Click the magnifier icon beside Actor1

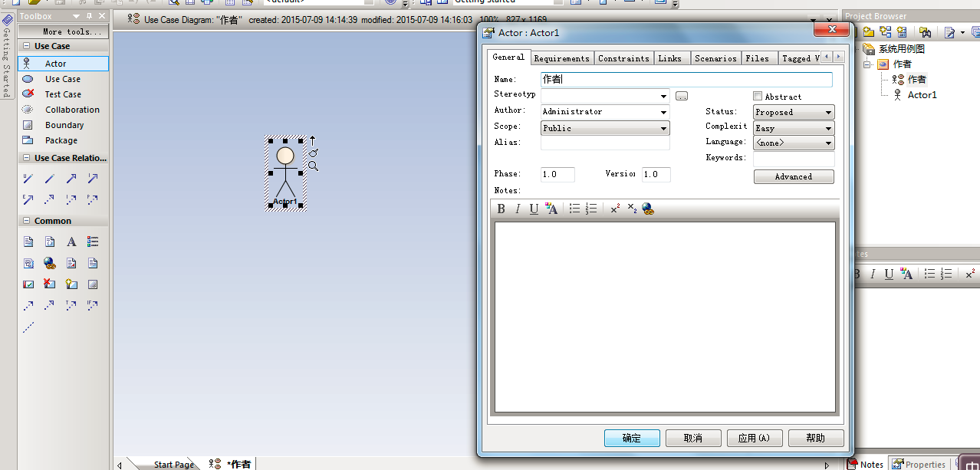click(x=313, y=166)
